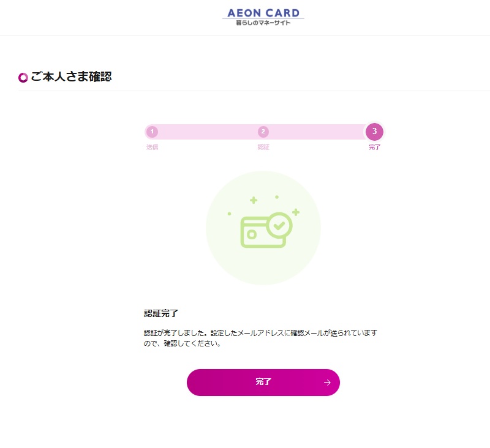Click the ご本人さま確認 page heading
Image resolution: width=490 pixels, height=448 pixels.
click(71, 77)
